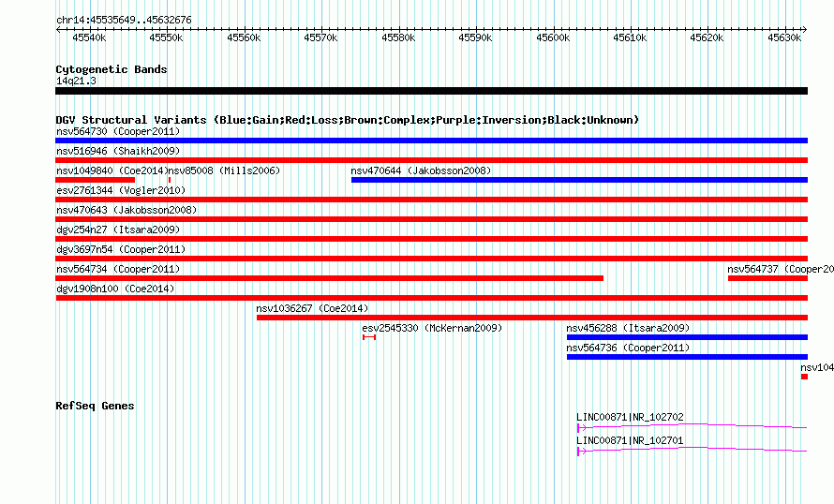Screen dimensions: 834x504
Task: Click the 45540k ruler tick label
Action: [89, 37]
